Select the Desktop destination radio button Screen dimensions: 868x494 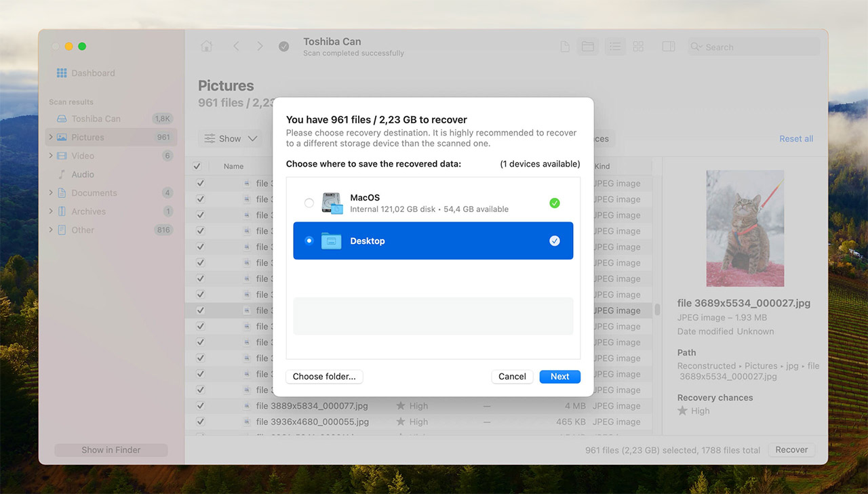click(x=309, y=241)
